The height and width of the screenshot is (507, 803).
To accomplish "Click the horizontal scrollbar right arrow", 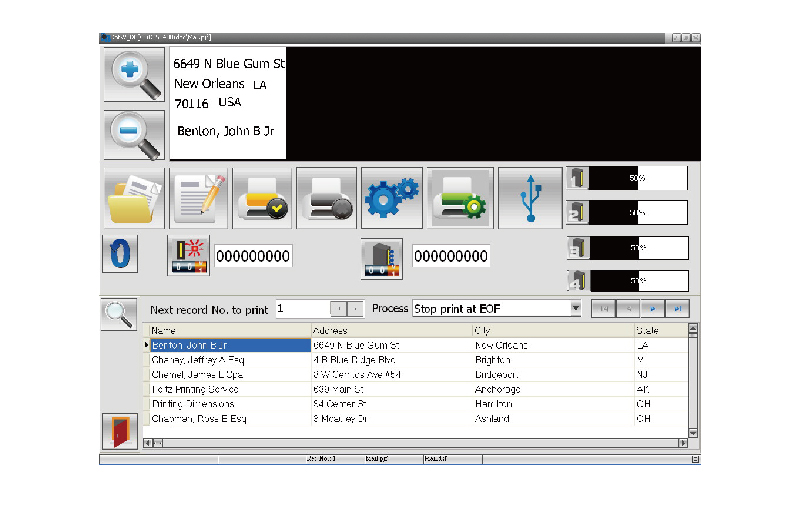I will [x=683, y=443].
